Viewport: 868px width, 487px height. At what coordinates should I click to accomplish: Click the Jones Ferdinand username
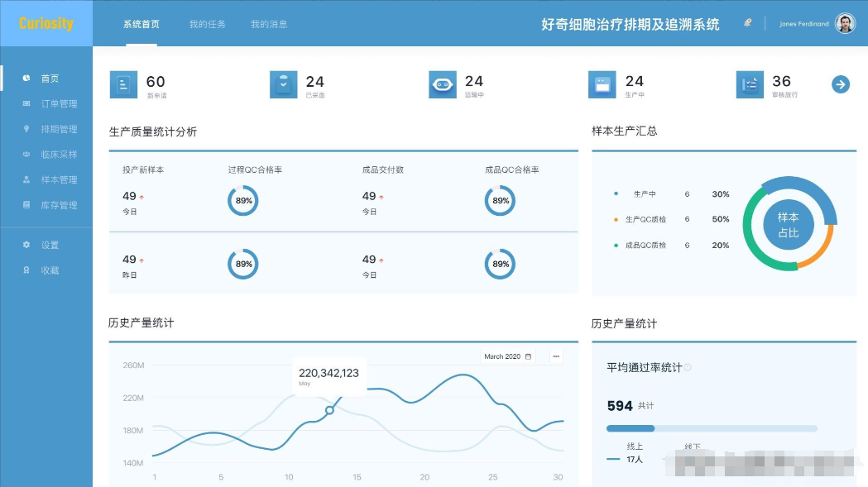pyautogui.click(x=803, y=24)
